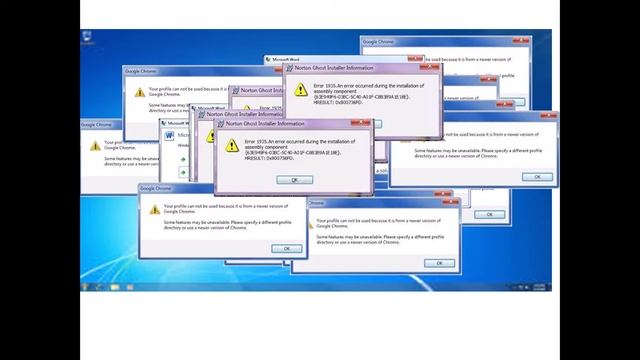Click 'HRESULT' line in the upper Norton dialog
640x360 pixels.
click(x=338, y=102)
